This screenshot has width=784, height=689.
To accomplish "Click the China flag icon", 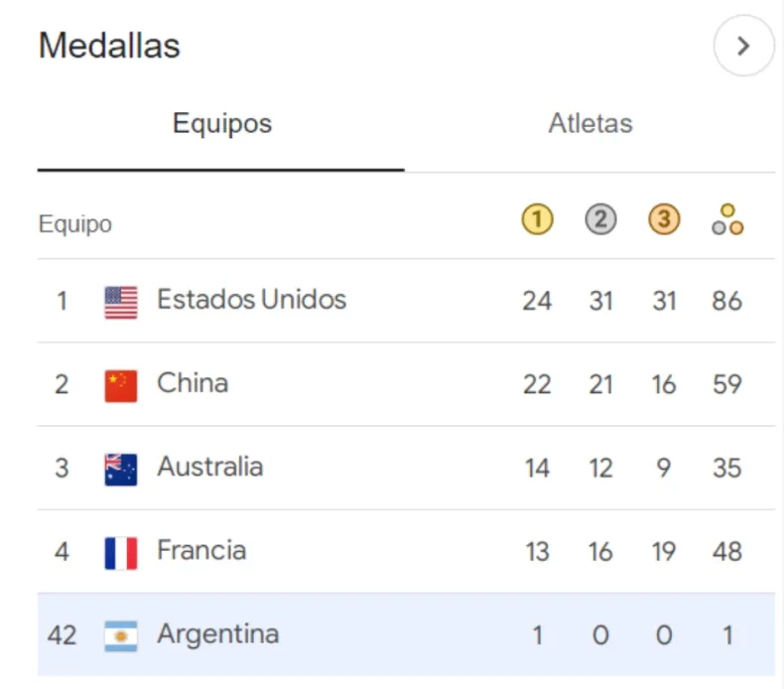I will (x=121, y=385).
